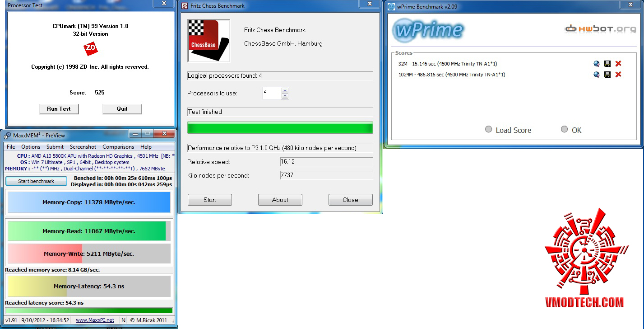644x329 pixels.
Task: Click the 9/10/2012 - 16:34:52 timestamp
Action: pyautogui.click(x=44, y=320)
